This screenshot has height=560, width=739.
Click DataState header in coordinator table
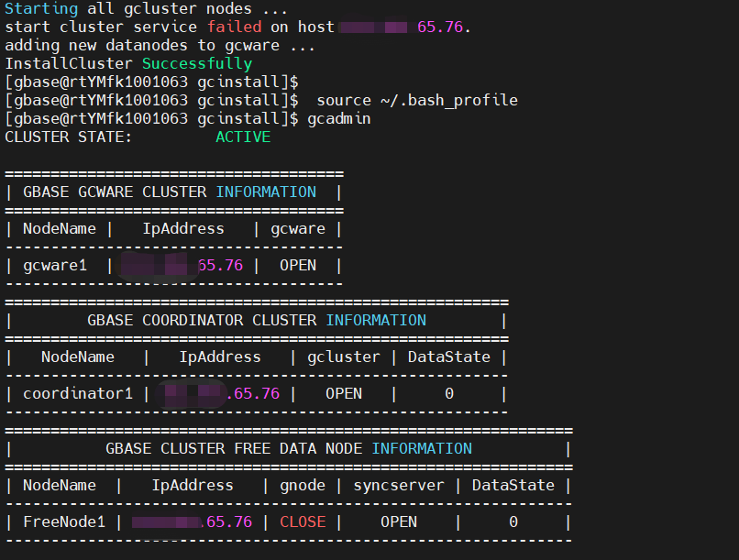[448, 357]
